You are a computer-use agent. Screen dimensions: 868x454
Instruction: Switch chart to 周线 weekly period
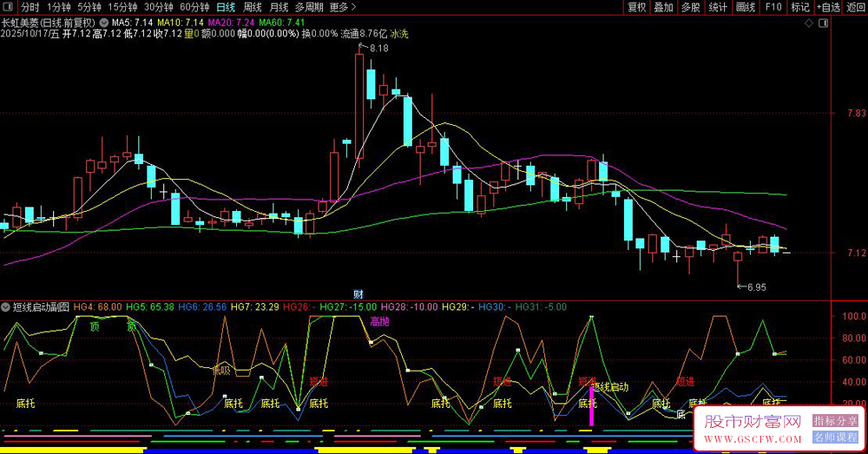[252, 7]
